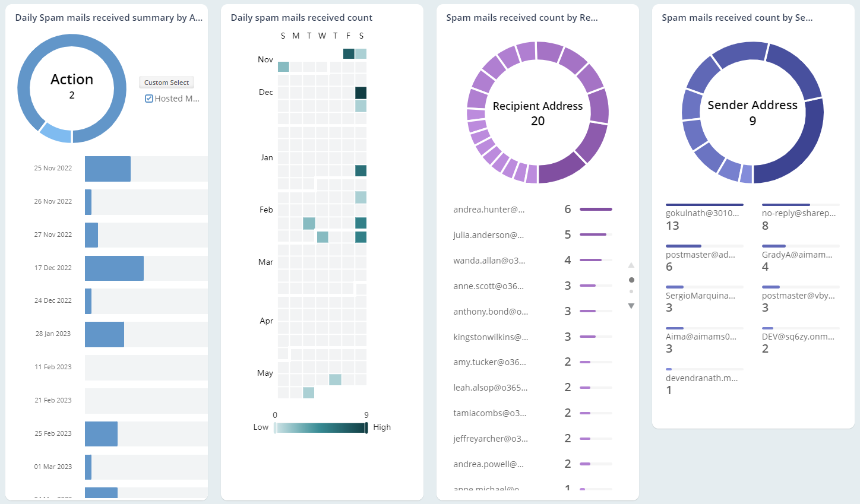Select julia.anderson@ recipient entry
The image size is (860, 504).
[489, 235]
